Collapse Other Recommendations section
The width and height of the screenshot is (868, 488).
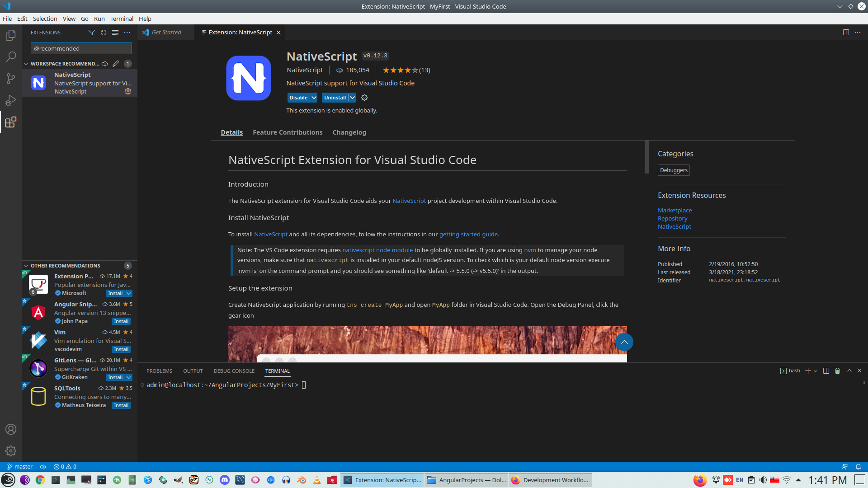coord(26,266)
